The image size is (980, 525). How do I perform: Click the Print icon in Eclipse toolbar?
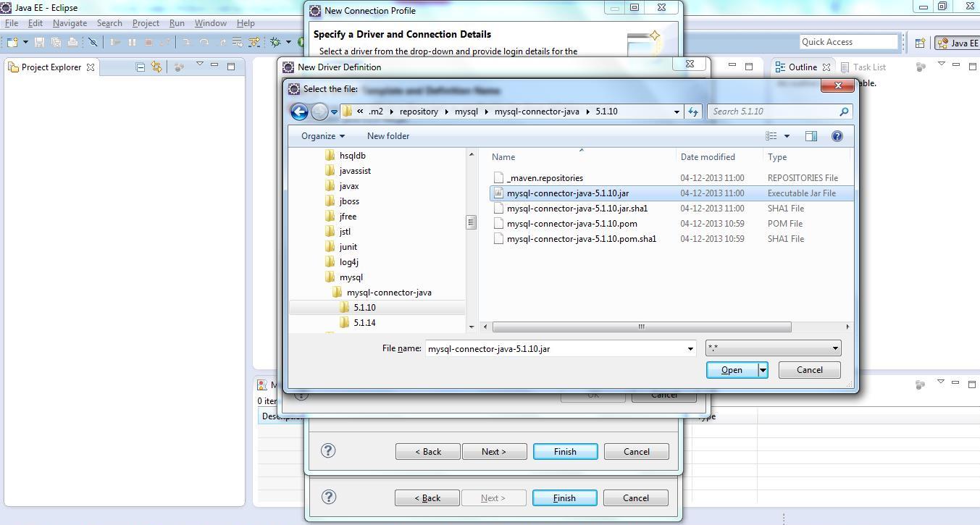(x=72, y=42)
